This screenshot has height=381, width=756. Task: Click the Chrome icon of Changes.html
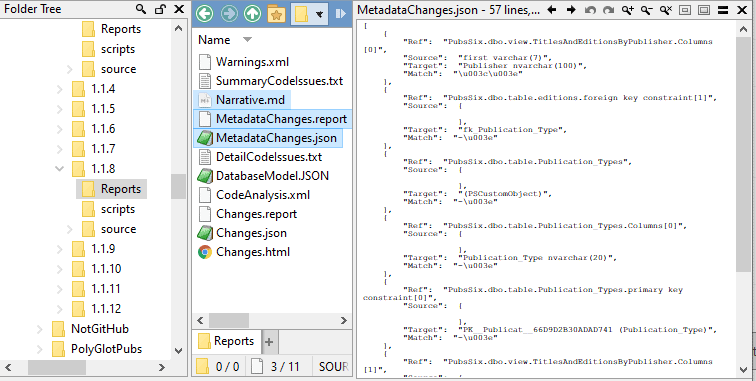[205, 252]
